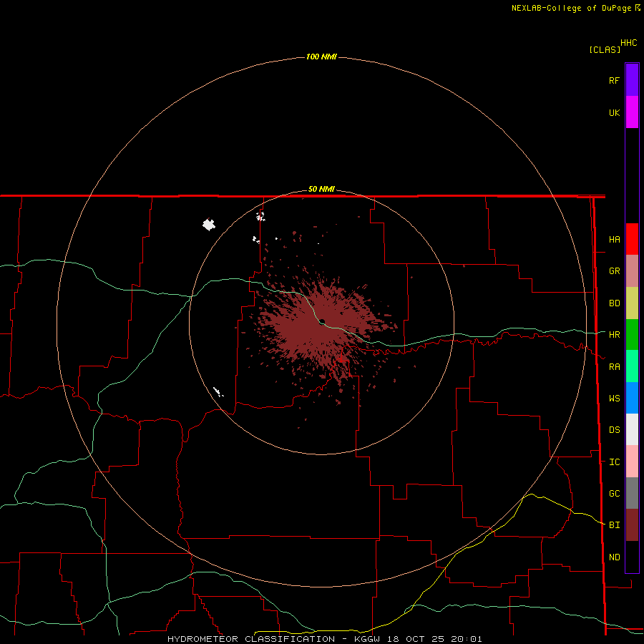Click the DS white legend swatch
Viewport: 644px width, 644px height.
pyautogui.click(x=632, y=429)
